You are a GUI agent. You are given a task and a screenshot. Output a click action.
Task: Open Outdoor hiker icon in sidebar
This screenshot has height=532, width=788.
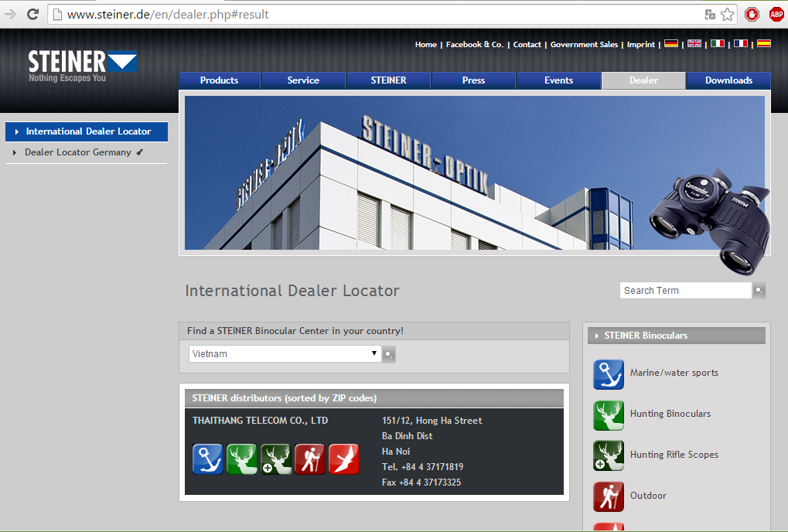click(609, 497)
